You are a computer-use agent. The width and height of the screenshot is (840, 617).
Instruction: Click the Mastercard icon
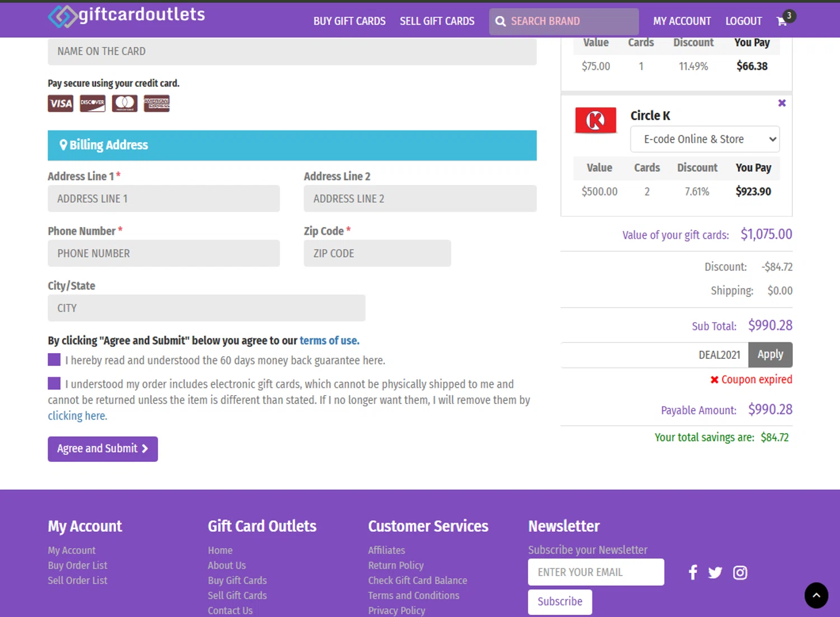click(x=124, y=104)
